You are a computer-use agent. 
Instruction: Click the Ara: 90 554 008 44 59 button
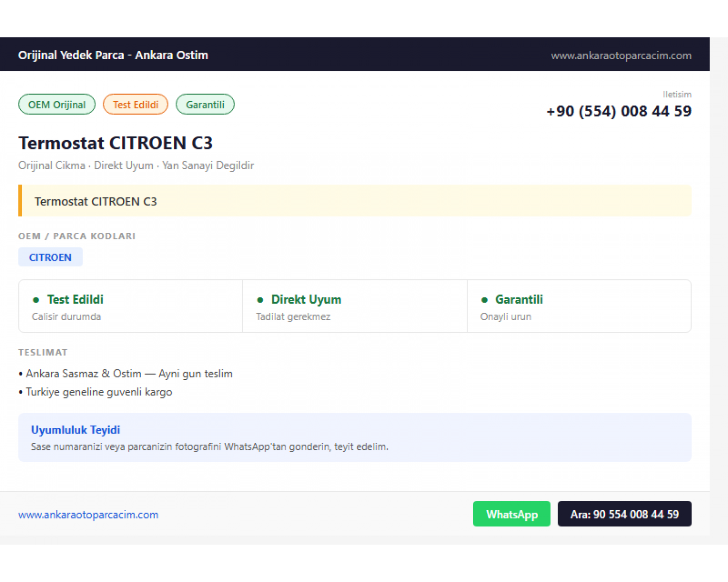(x=625, y=514)
